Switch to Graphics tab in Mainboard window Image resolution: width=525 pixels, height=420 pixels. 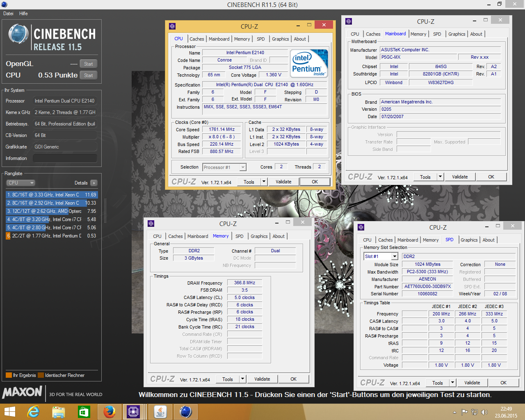pos(457,34)
